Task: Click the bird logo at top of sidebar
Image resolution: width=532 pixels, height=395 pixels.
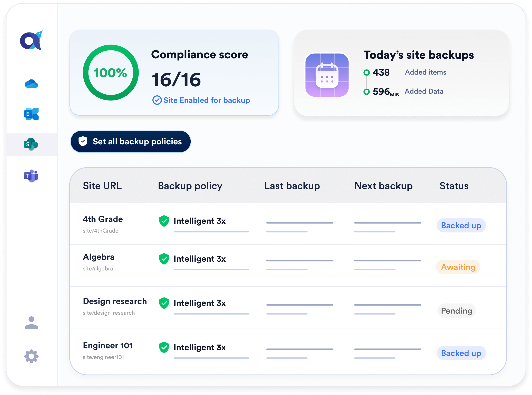Action: 31,41
